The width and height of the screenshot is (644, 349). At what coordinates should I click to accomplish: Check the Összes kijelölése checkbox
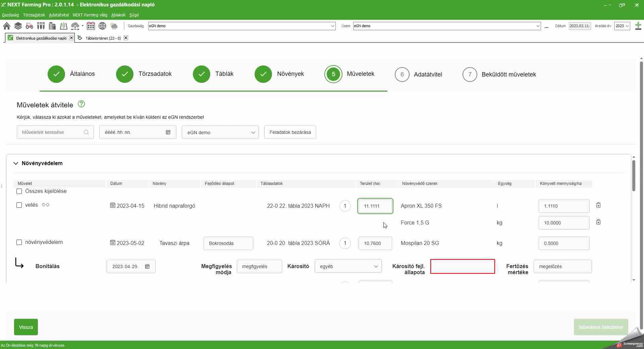[19, 191]
